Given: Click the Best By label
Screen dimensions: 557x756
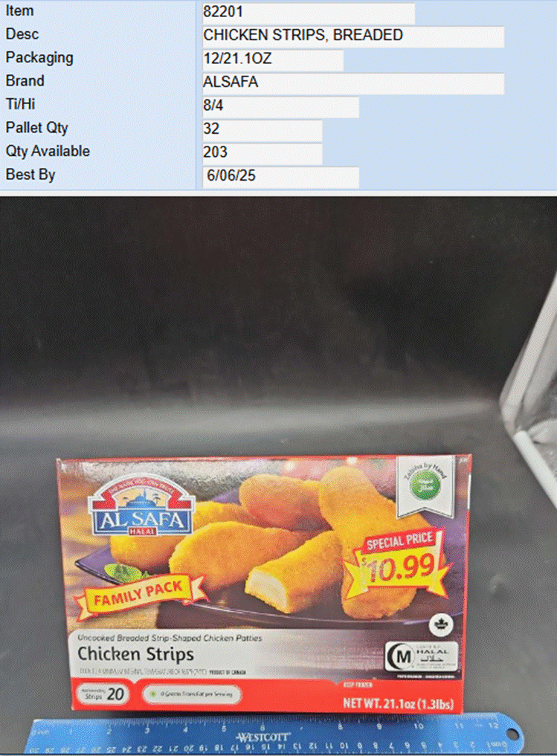Looking at the screenshot, I should [x=30, y=175].
